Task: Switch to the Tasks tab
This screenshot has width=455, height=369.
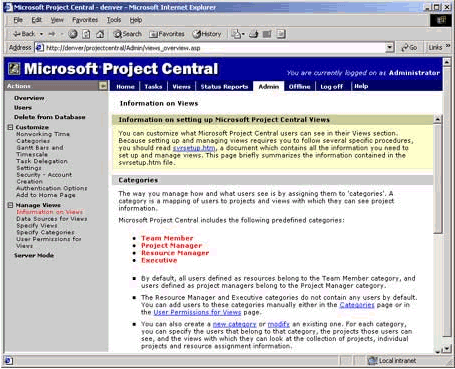Action: click(153, 87)
